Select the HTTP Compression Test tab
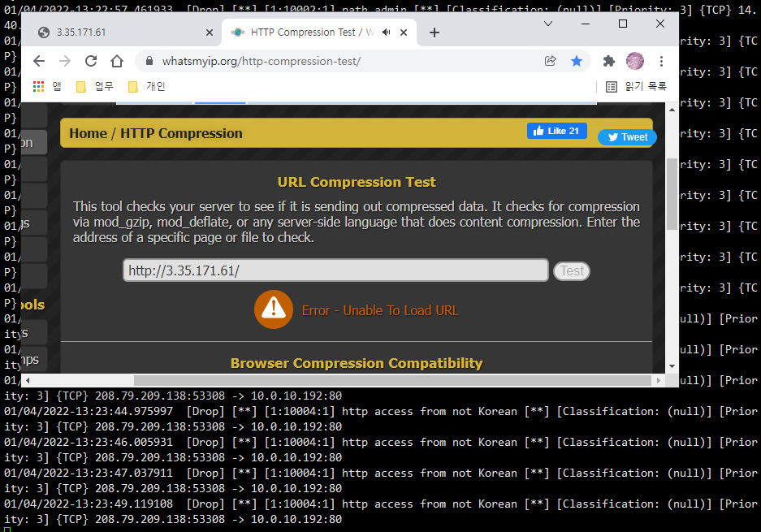The image size is (761, 532). [x=319, y=32]
